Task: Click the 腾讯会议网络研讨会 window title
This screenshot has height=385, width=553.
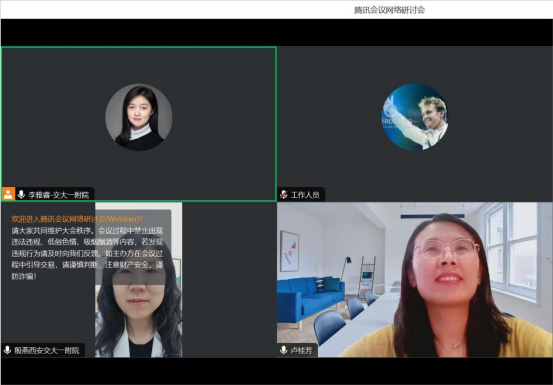Action: pyautogui.click(x=389, y=10)
